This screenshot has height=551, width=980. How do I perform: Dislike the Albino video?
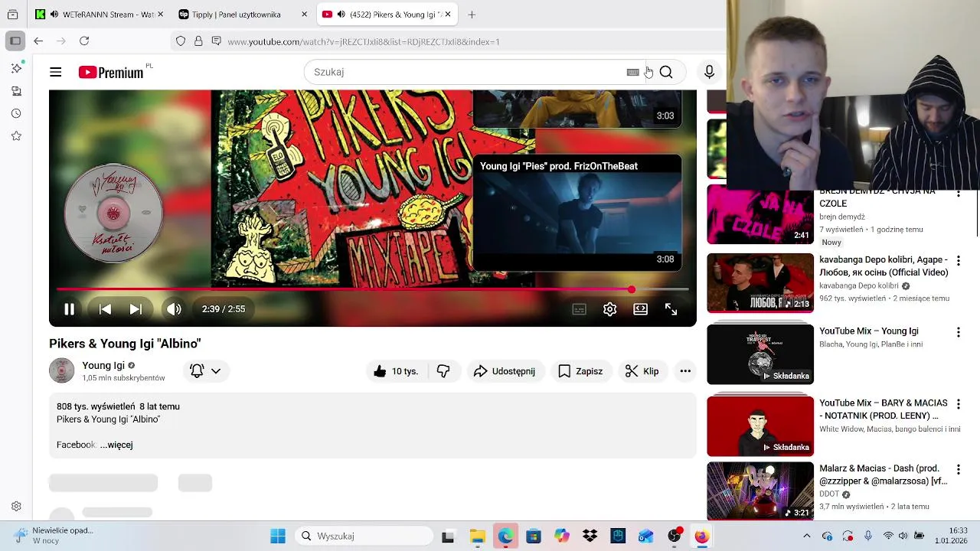tap(443, 371)
